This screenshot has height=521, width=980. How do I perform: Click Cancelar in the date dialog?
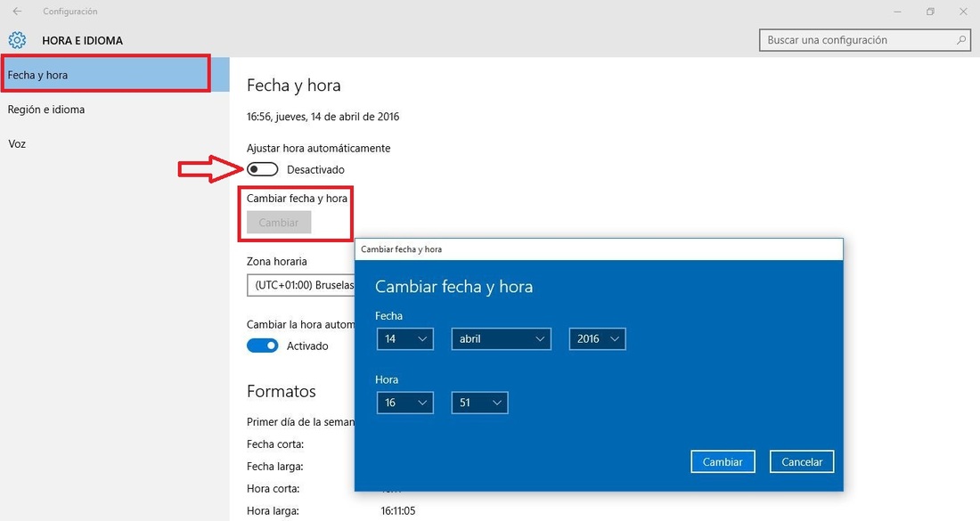tap(802, 461)
